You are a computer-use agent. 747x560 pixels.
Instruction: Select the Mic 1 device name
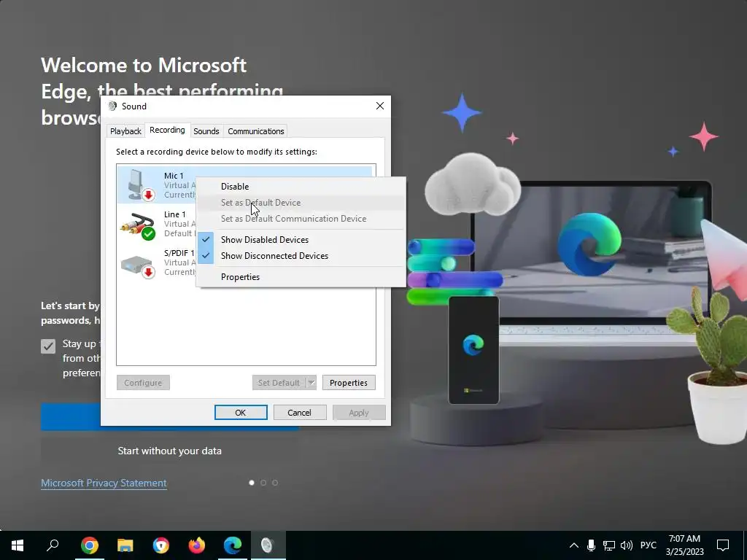(174, 176)
